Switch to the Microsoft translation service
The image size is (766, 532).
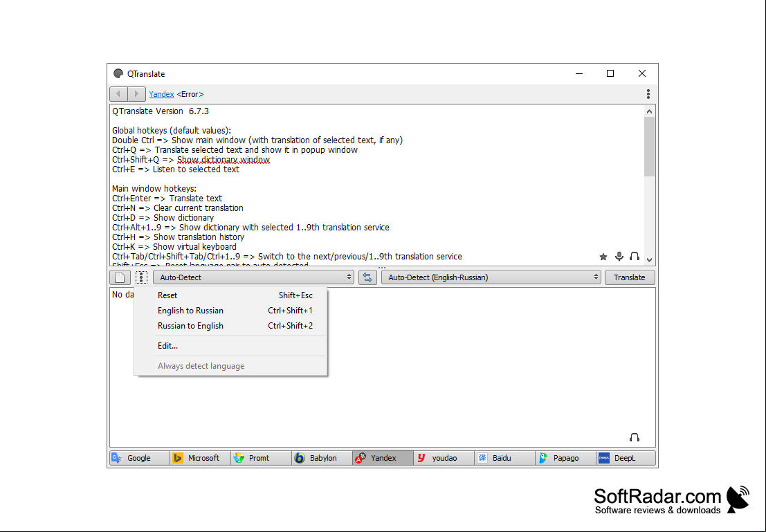200,458
